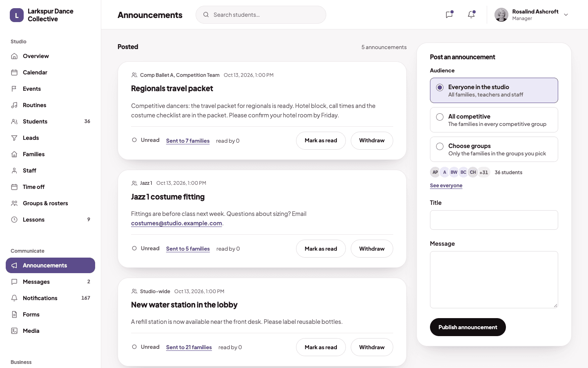The image size is (588, 368).
Task: Click the megaphone icon beside Announcements
Action: click(x=14, y=265)
